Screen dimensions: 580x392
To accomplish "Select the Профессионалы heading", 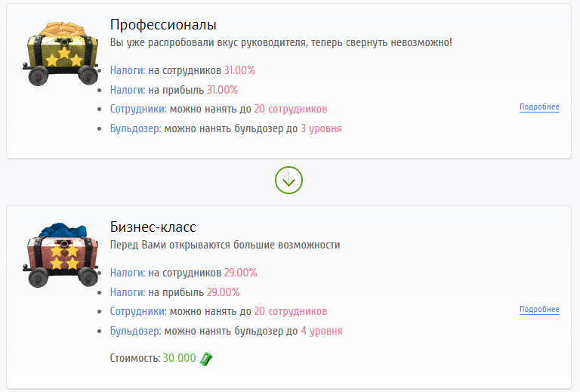I will coord(163,24).
